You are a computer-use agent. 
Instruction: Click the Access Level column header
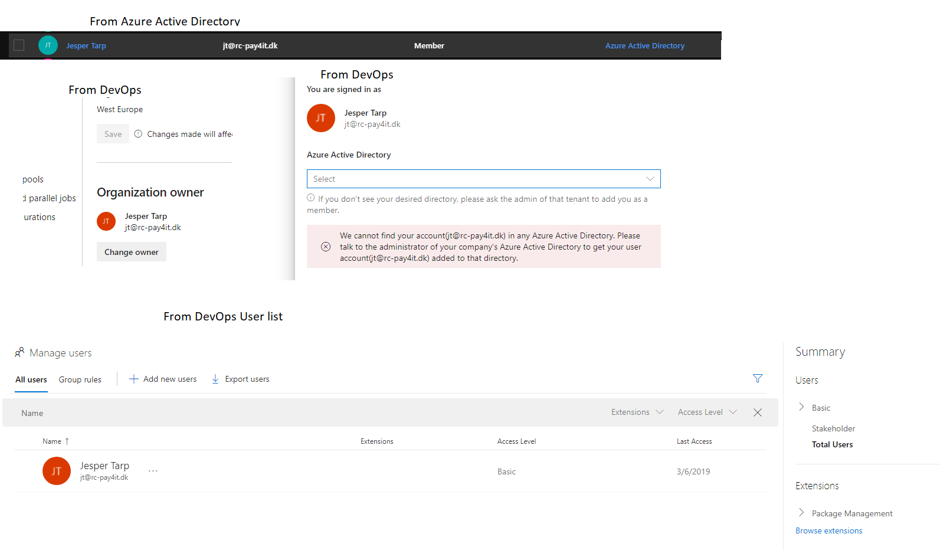(x=517, y=441)
